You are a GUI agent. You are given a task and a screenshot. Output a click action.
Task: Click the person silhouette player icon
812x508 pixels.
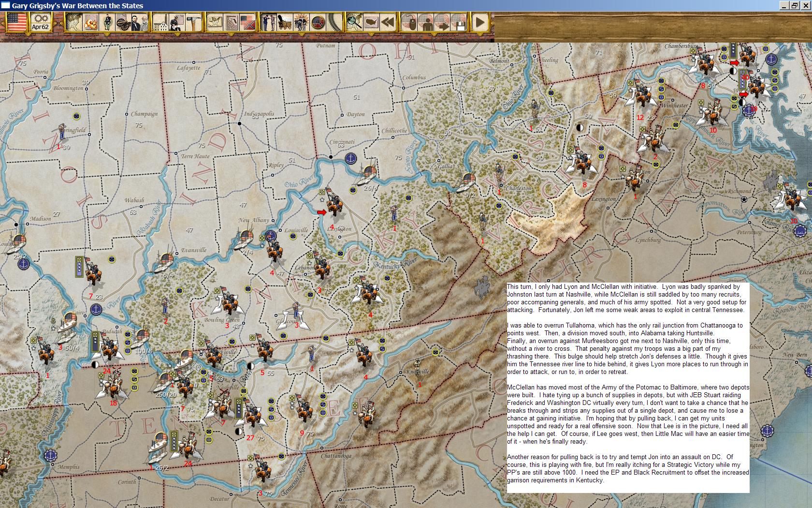coord(426,22)
